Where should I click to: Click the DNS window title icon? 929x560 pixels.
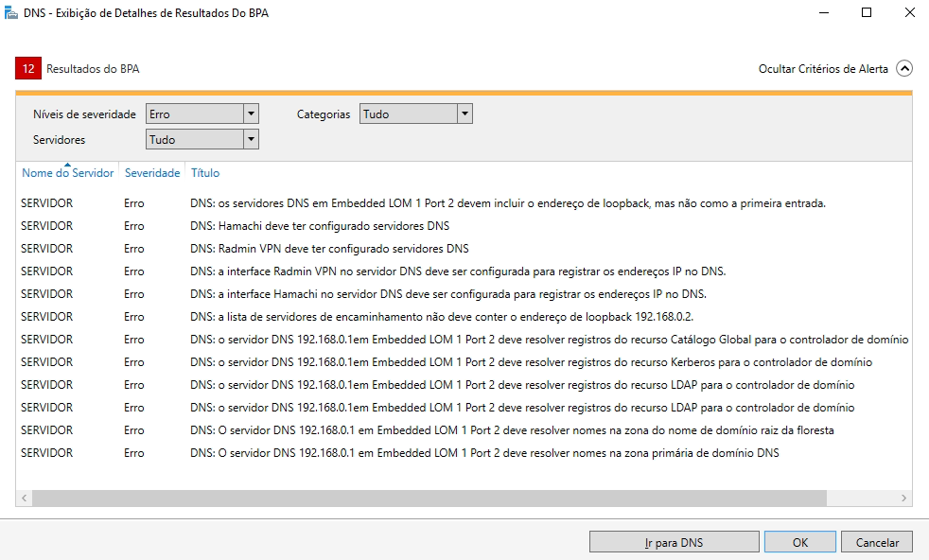point(10,12)
